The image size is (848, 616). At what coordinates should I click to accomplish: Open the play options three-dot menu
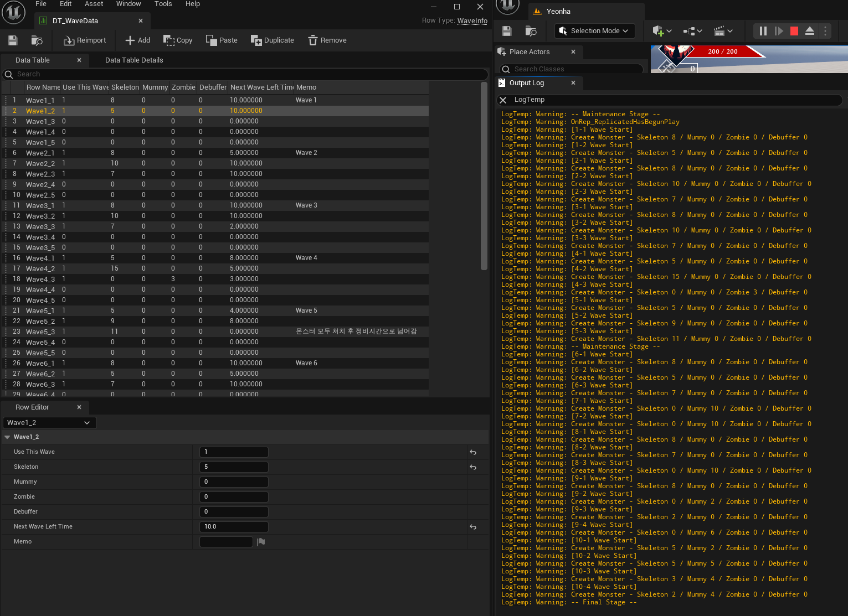825,31
